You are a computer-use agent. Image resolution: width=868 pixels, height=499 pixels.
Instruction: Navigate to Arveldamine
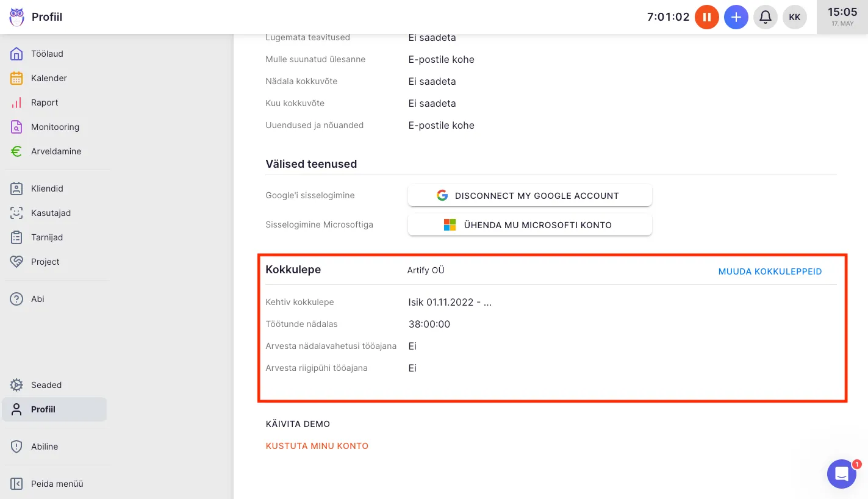(56, 151)
